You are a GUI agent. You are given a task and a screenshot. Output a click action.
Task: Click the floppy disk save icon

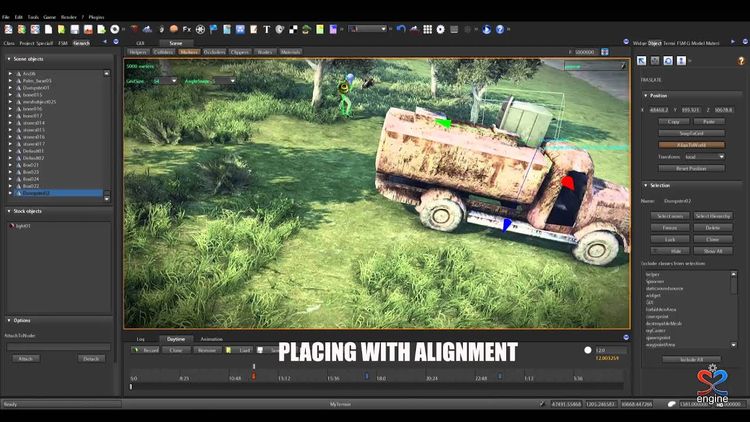click(75, 29)
